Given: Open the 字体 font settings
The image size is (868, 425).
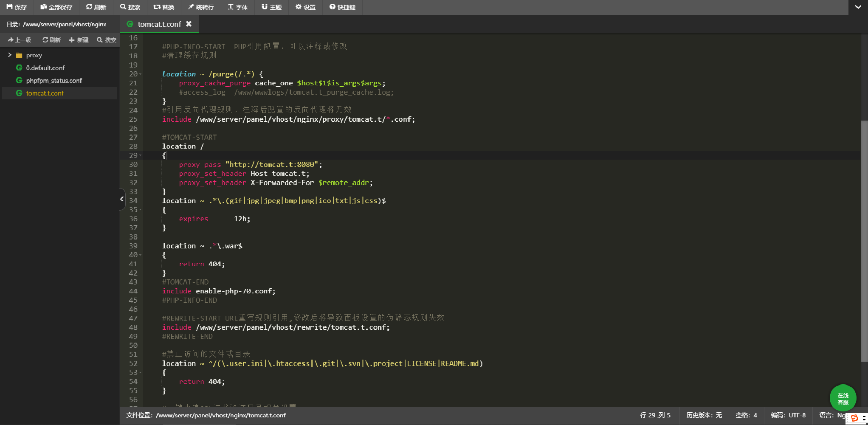Looking at the screenshot, I should [x=238, y=7].
